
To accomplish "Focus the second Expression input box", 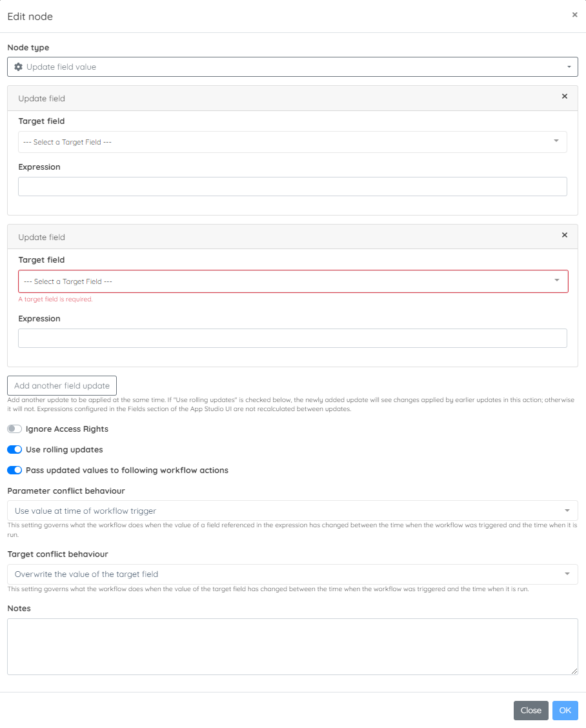I will click(292, 338).
